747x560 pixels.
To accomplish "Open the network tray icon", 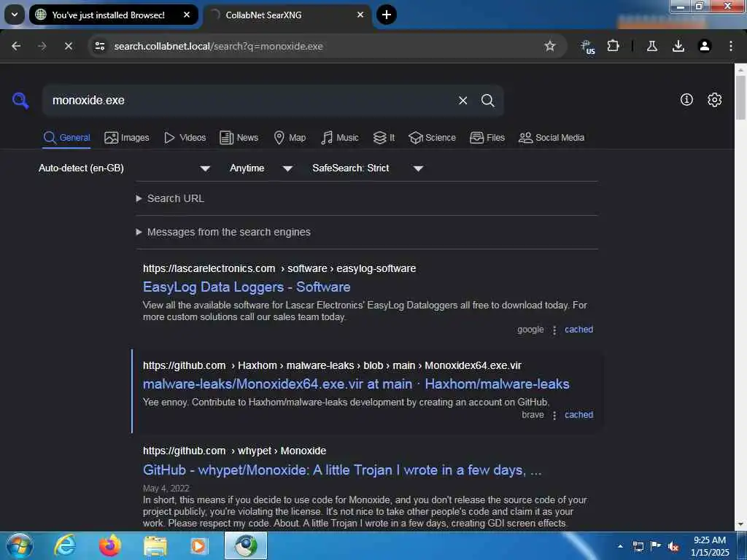I will click(x=638, y=546).
